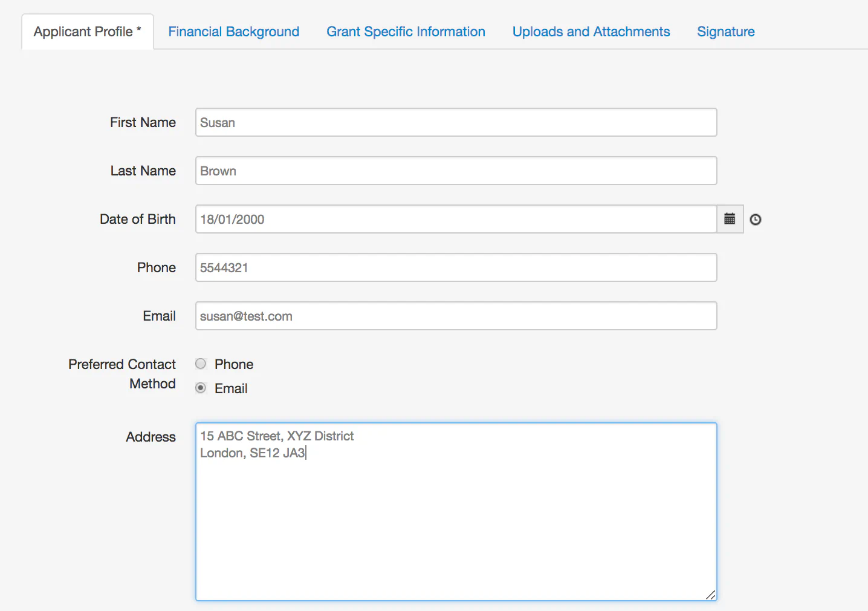The width and height of the screenshot is (868, 611).
Task: Click the Address textarea resize handle
Action: (710, 595)
